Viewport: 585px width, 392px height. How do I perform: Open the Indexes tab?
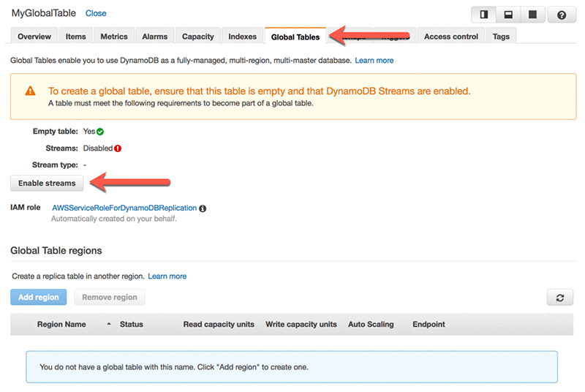click(243, 37)
